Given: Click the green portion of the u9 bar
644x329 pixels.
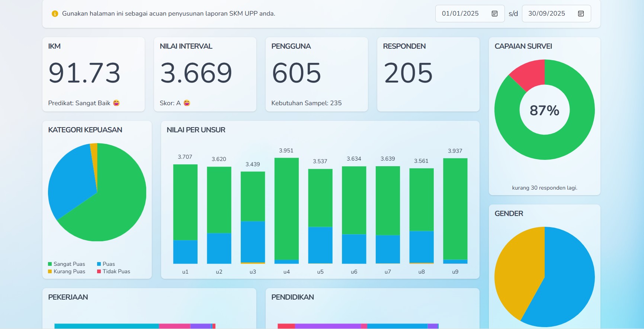Looking at the screenshot, I should [455, 208].
